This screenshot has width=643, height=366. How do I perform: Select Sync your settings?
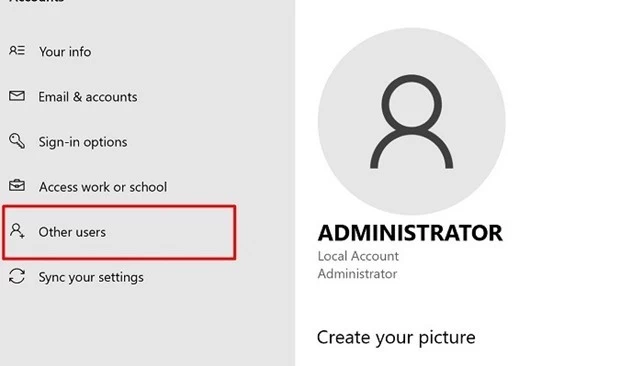[91, 277]
